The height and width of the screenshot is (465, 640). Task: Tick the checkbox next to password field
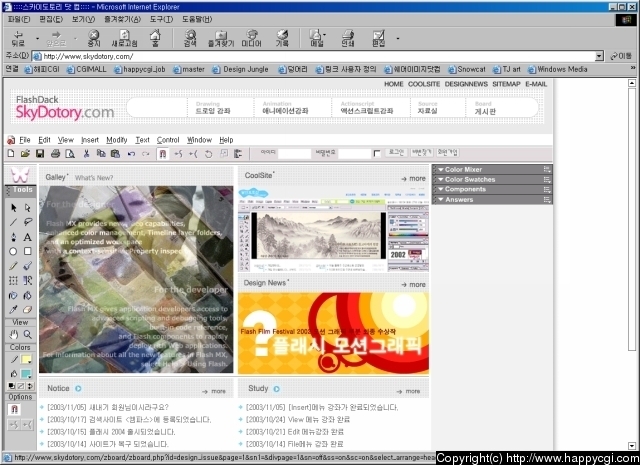click(377, 154)
